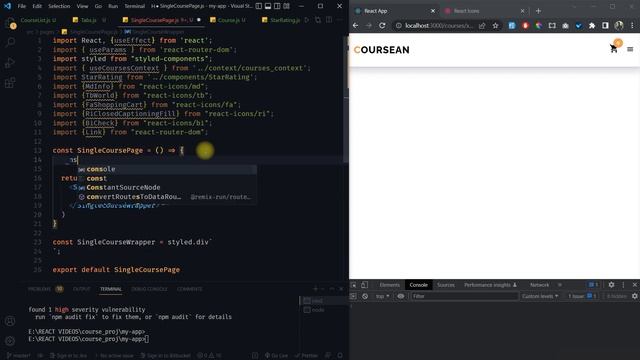This screenshot has width=640, height=360.
Task: Switch to the React Icons browser tab
Action: coord(467,11)
